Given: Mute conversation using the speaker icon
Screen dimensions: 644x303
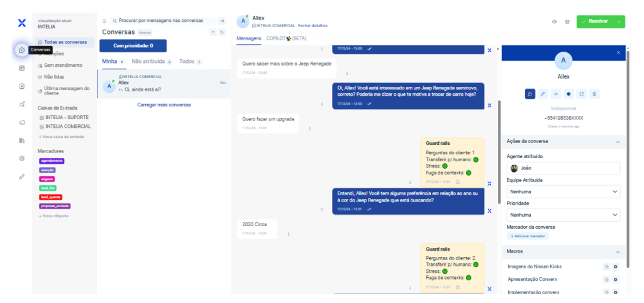Looking at the screenshot, I should (x=554, y=21).
